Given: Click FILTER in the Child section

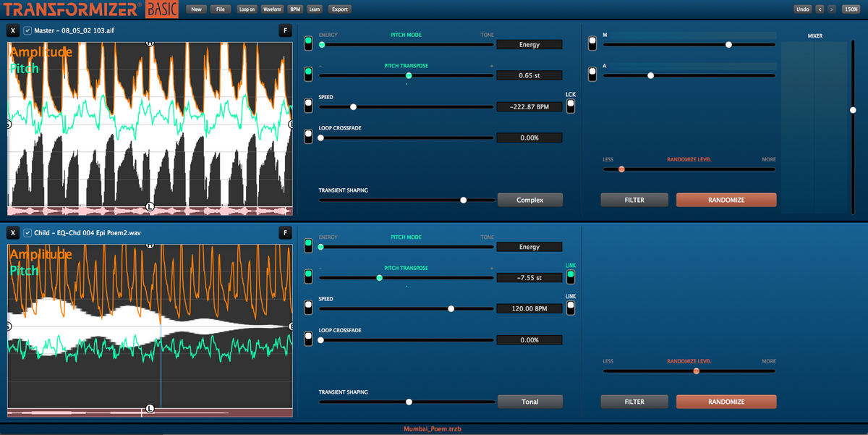Looking at the screenshot, I should click(634, 401).
